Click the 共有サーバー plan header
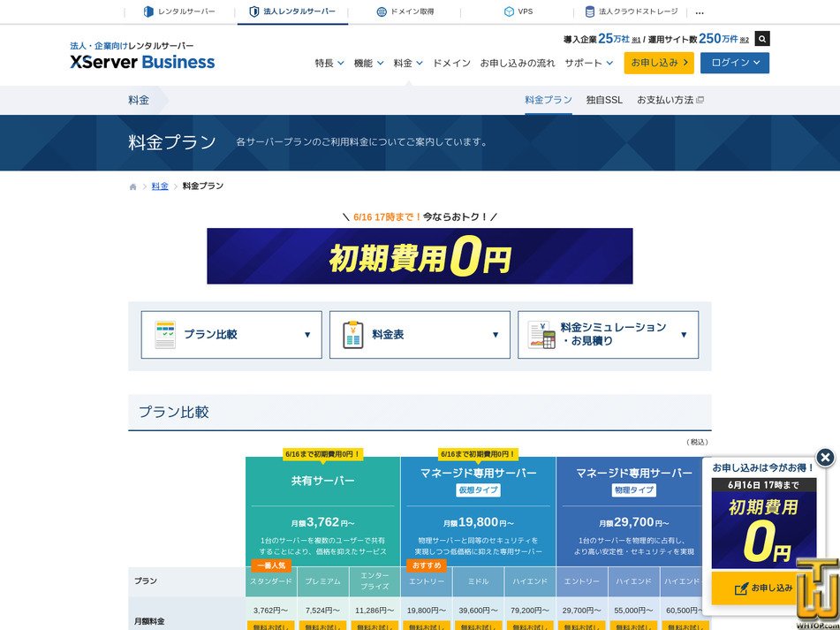This screenshot has width=840, height=630. (323, 481)
